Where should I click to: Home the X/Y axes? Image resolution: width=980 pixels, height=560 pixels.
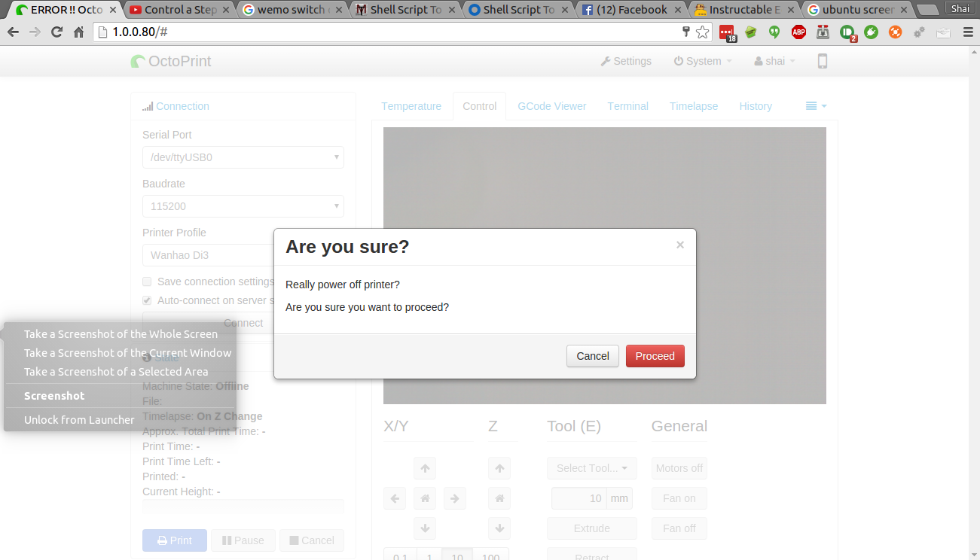[425, 498]
